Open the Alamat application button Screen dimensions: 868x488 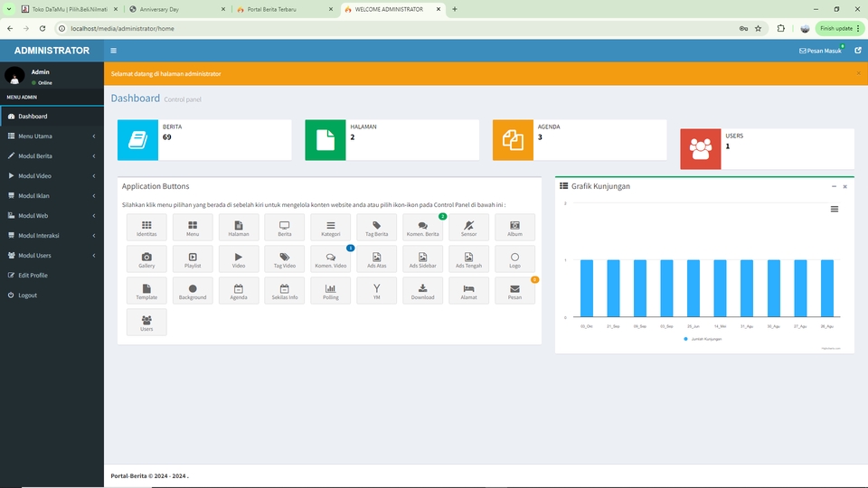click(x=468, y=290)
